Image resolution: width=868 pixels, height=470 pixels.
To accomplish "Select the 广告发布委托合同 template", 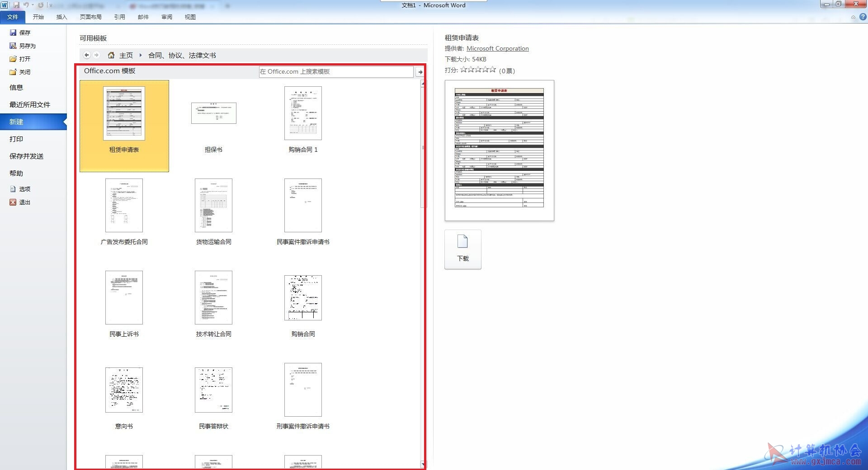I will (124, 212).
